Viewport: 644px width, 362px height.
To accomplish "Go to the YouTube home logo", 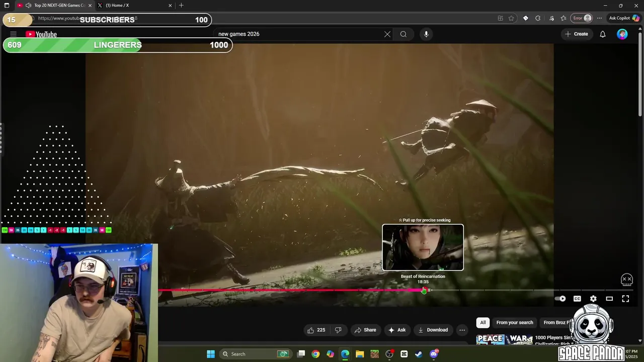I will pyautogui.click(x=41, y=34).
